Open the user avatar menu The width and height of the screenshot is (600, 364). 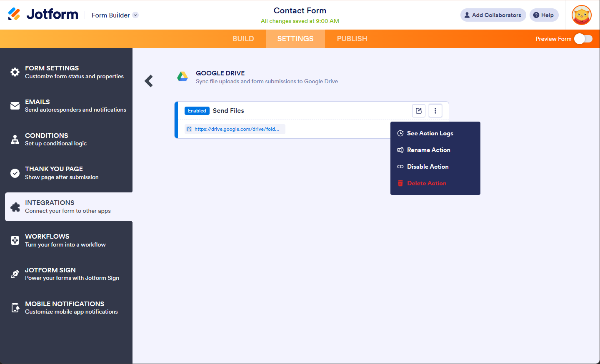click(582, 15)
